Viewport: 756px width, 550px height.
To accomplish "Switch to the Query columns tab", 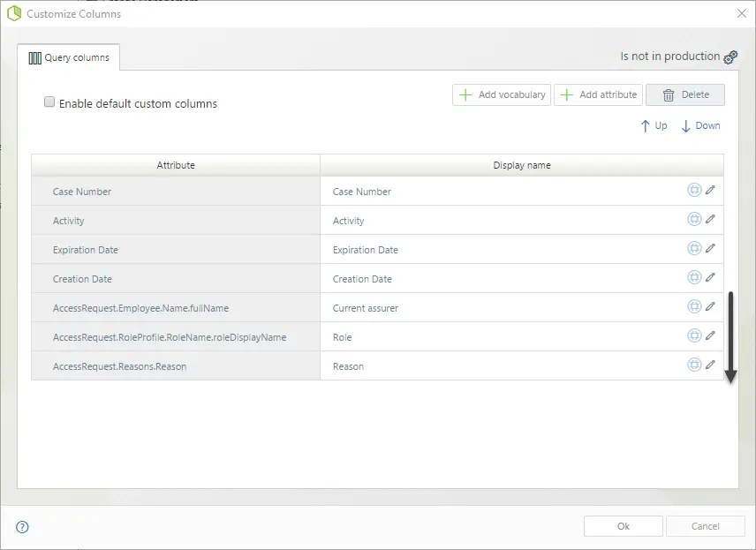I will point(69,57).
